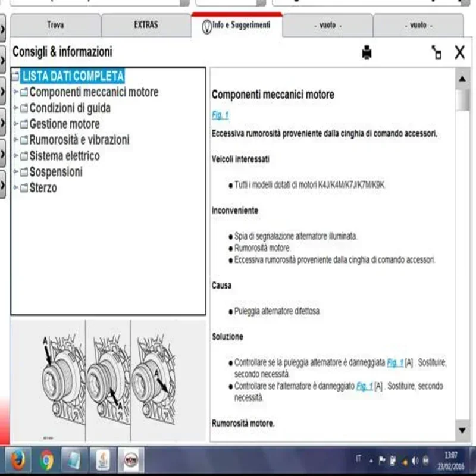Click the Java application taskbar icon
The width and height of the screenshot is (476, 476).
click(103, 459)
